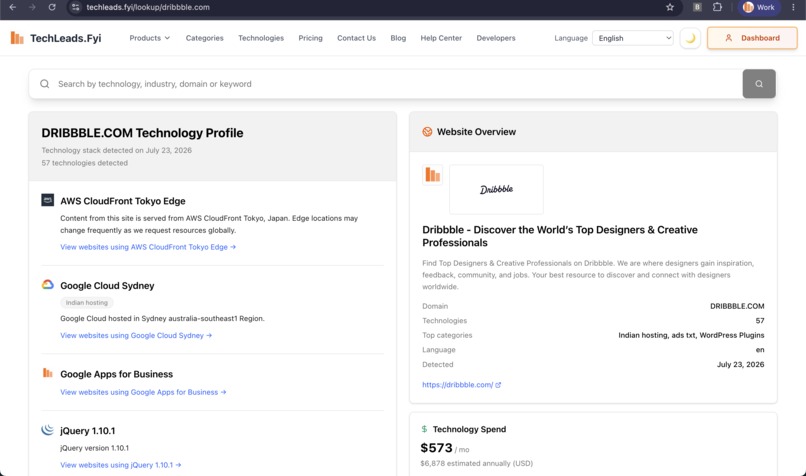Click the browser forward arrow
The width and height of the screenshot is (806, 476).
[32, 7]
